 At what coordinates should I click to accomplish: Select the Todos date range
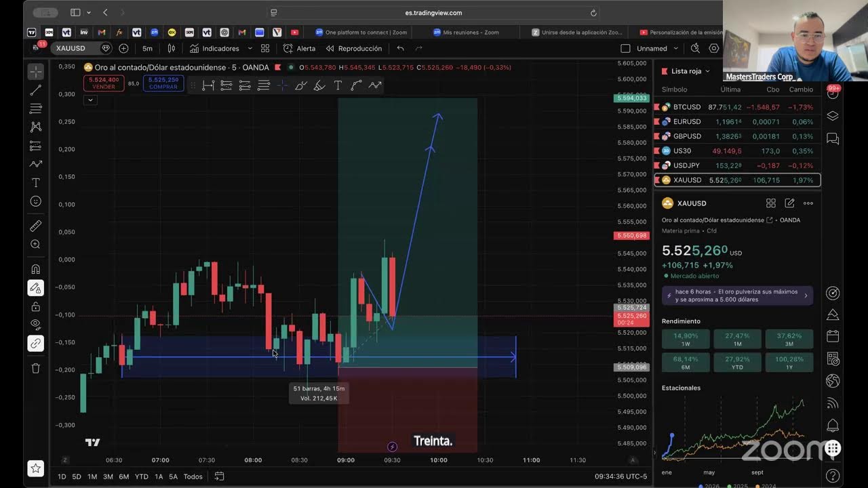[193, 476]
